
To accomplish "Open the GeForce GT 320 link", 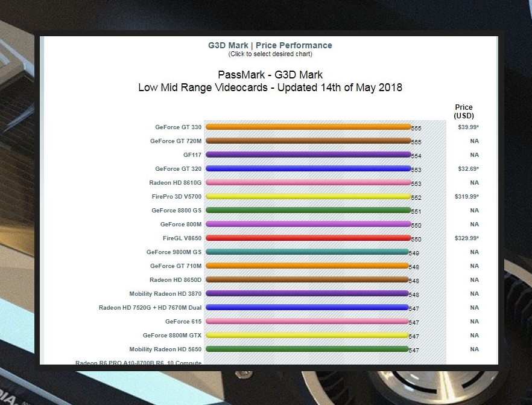I will click(178, 169).
